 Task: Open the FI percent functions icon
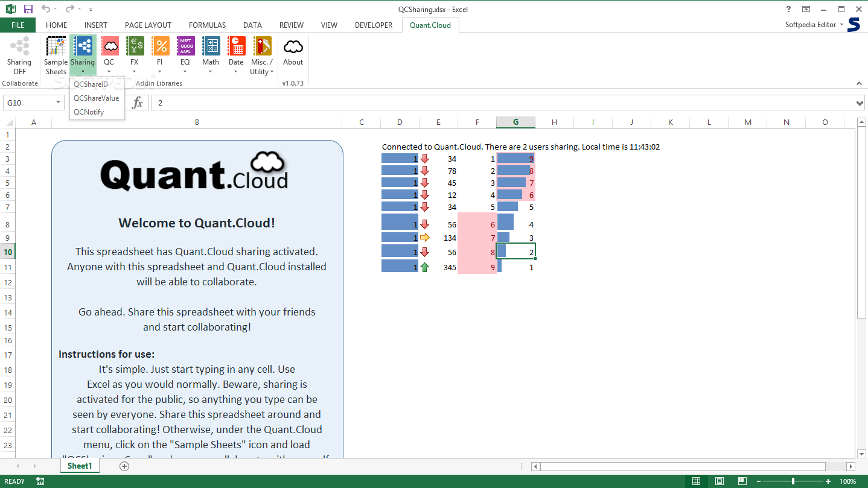(x=160, y=46)
